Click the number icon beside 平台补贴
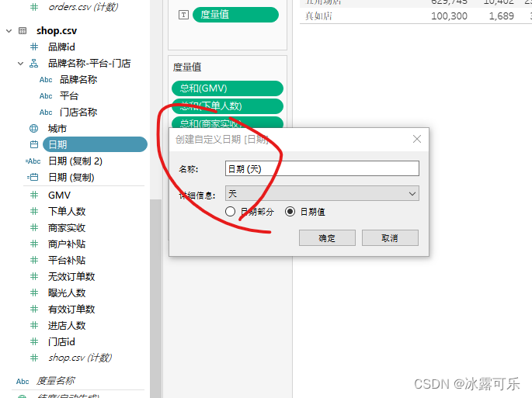Screen dimensions: 532x398 pos(34,260)
